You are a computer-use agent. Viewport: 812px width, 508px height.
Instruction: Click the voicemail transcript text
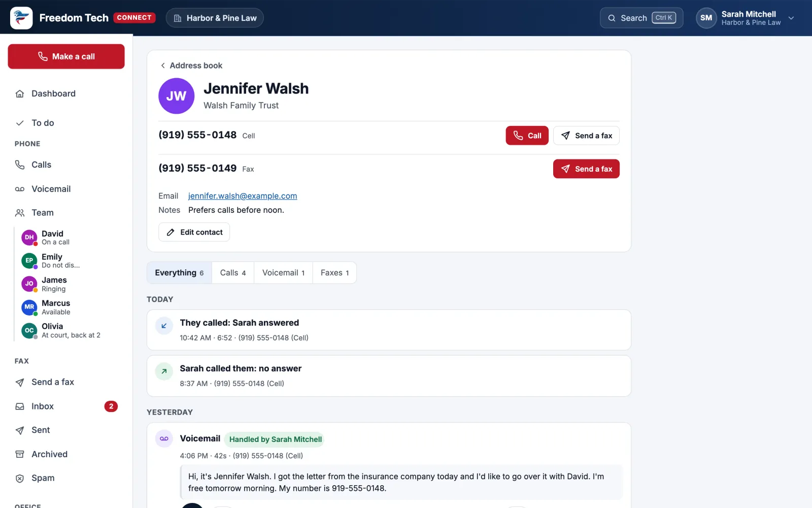[x=401, y=482]
